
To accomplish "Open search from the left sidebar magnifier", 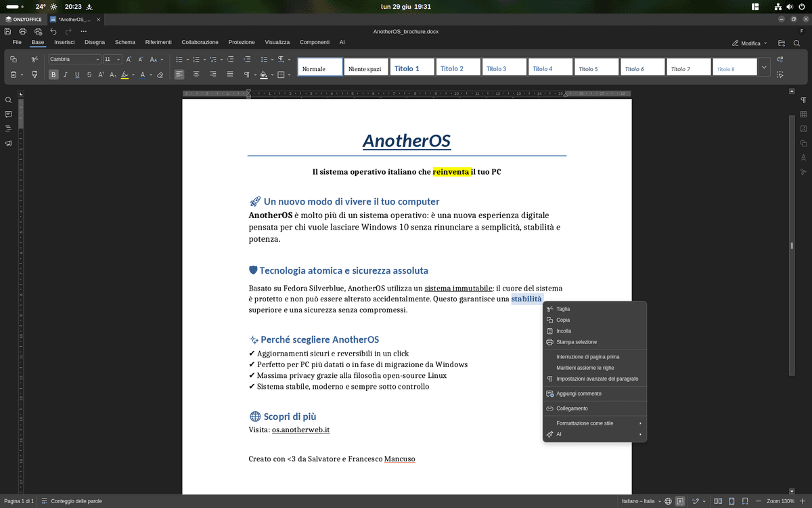I will tap(9, 100).
